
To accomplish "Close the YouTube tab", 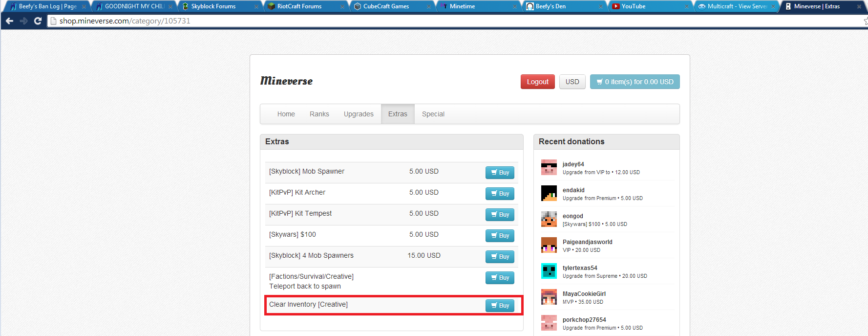I will tap(687, 7).
